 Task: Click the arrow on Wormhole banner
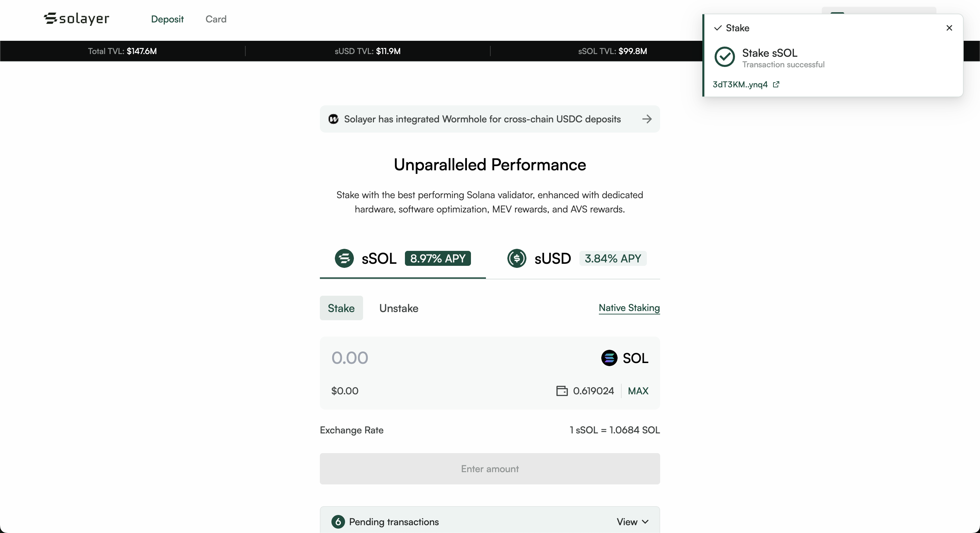(647, 119)
